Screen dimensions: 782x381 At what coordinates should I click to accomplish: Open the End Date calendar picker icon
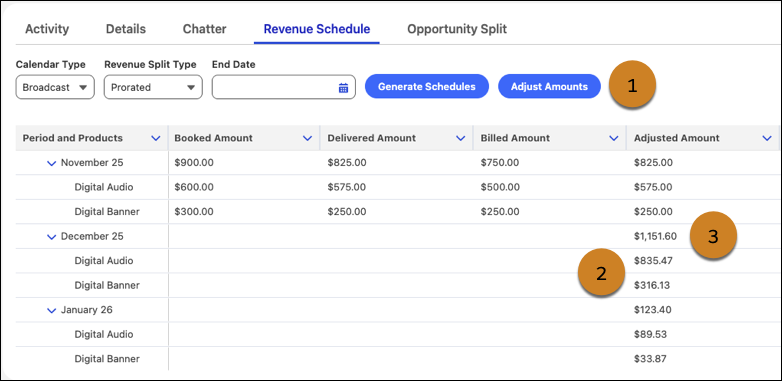point(343,88)
